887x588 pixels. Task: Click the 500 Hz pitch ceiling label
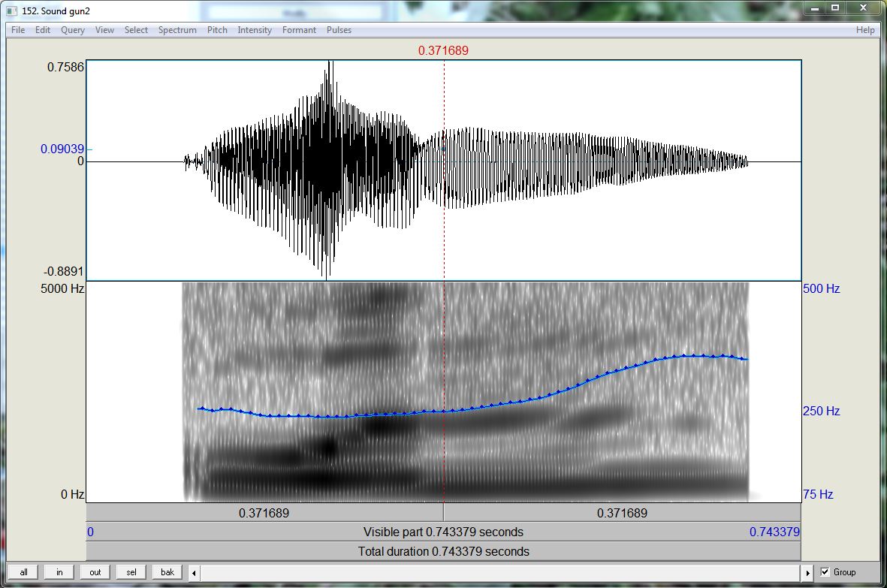(x=822, y=288)
